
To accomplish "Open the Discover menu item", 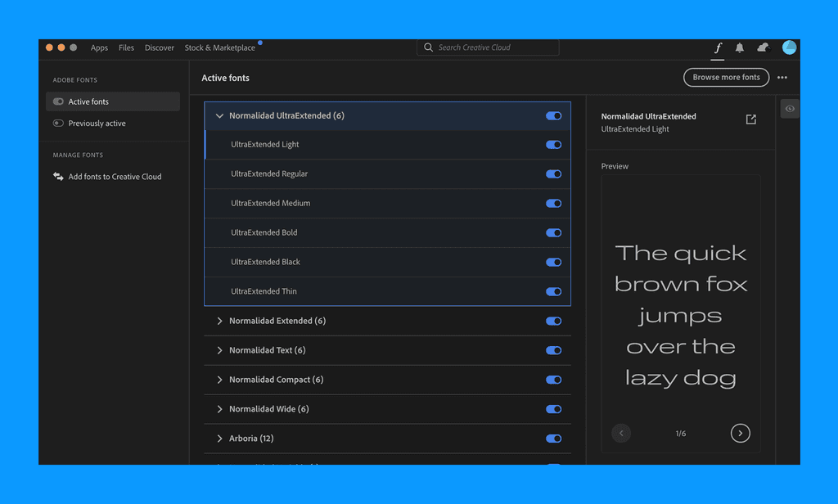I will pyautogui.click(x=159, y=47).
